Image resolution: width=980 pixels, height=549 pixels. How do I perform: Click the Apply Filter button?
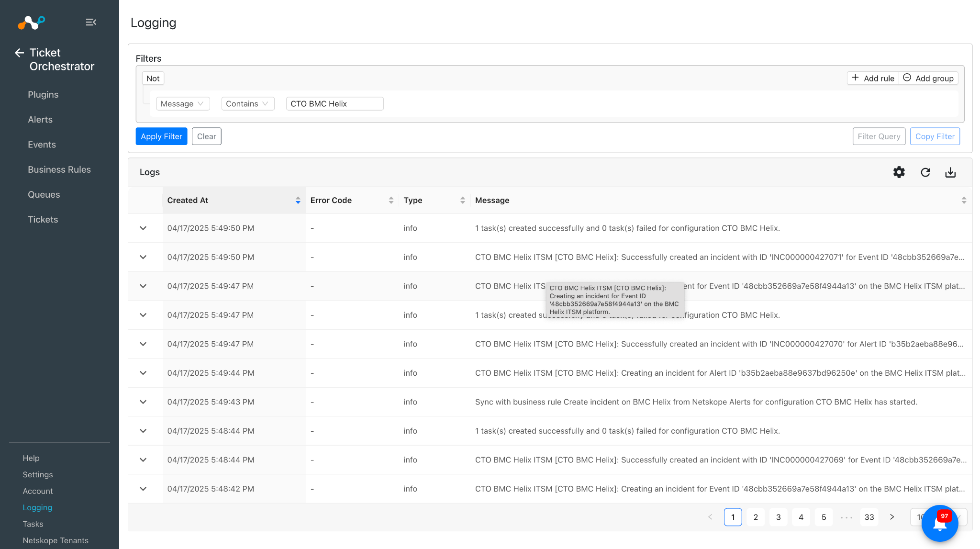click(161, 136)
